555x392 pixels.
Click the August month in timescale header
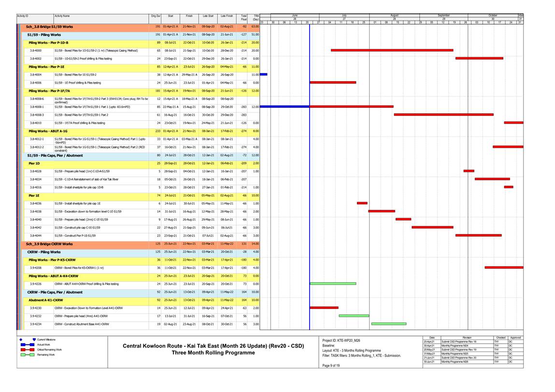point(394,15)
